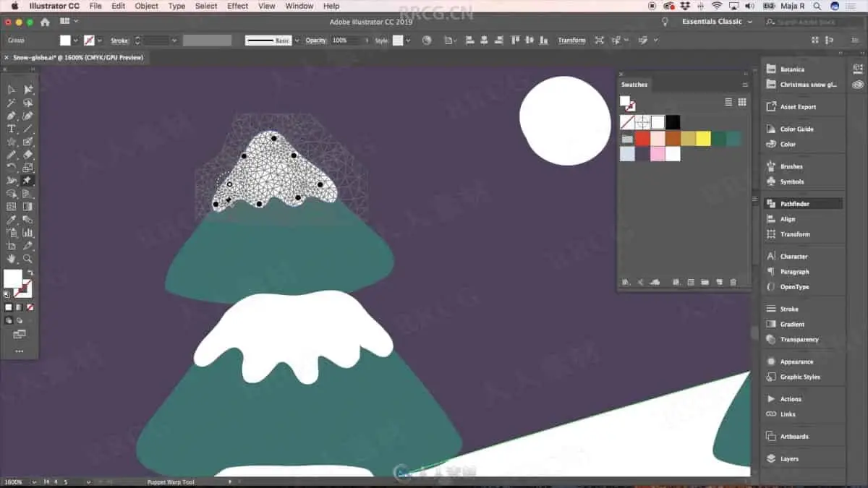Click the Opacity 100% field
868x488 pixels.
346,40
